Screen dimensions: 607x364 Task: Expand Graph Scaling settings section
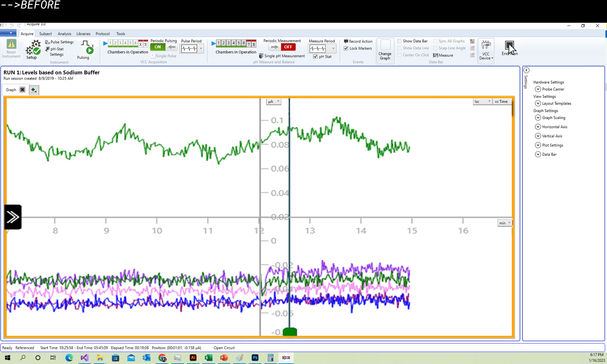538,118
